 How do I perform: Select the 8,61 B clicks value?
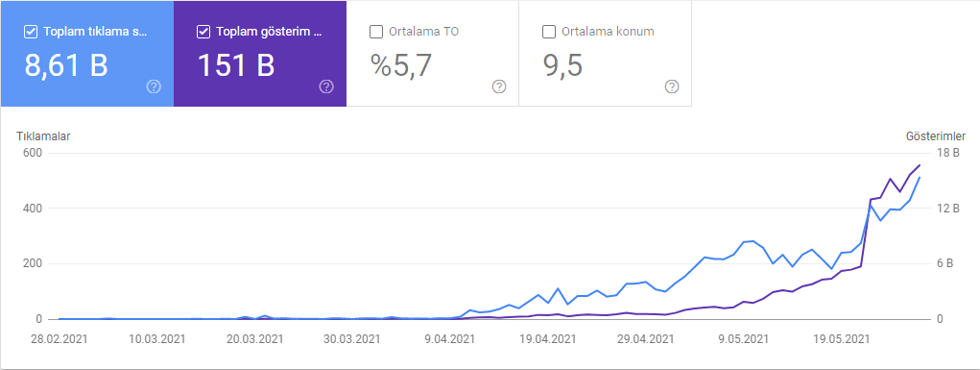tap(66, 65)
